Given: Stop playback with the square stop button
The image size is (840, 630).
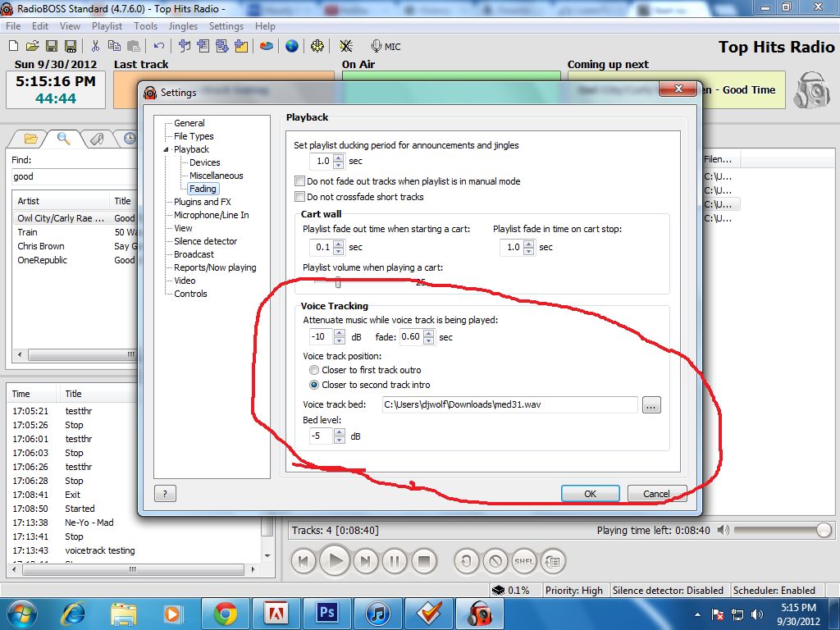Looking at the screenshot, I should [x=424, y=561].
